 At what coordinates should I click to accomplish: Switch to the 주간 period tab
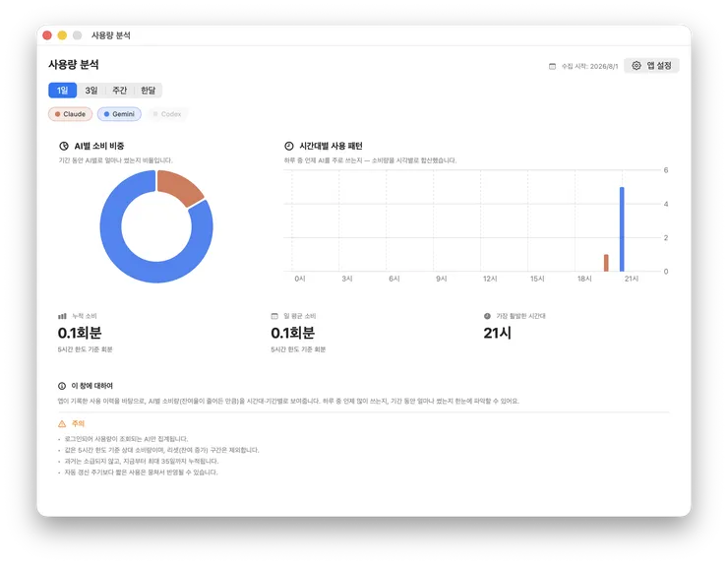pos(120,91)
